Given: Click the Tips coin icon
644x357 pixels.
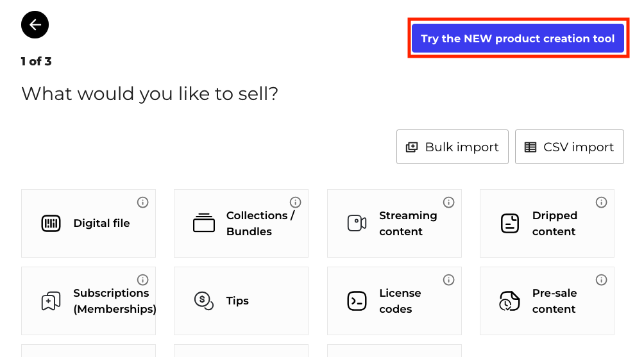Looking at the screenshot, I should point(204,301).
